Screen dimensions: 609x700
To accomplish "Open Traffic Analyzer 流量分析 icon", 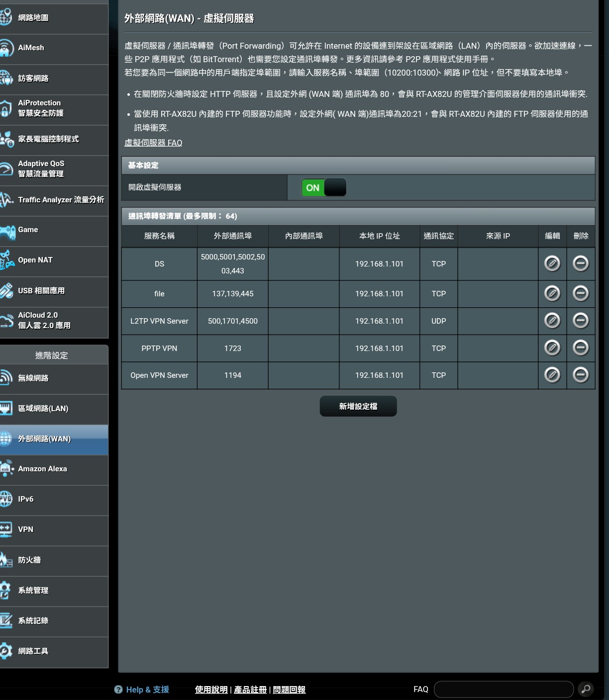I will tap(6, 199).
